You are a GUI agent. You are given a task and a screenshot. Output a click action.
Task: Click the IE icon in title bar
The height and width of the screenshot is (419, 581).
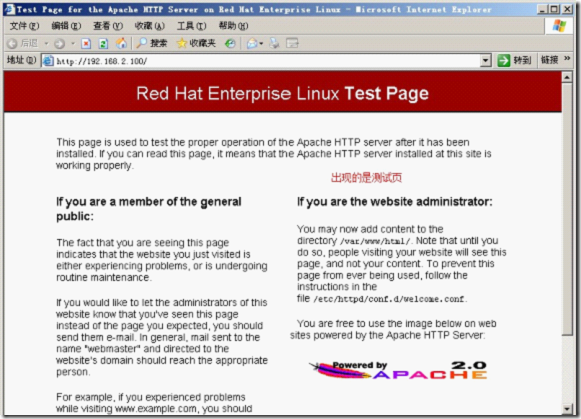click(x=10, y=9)
